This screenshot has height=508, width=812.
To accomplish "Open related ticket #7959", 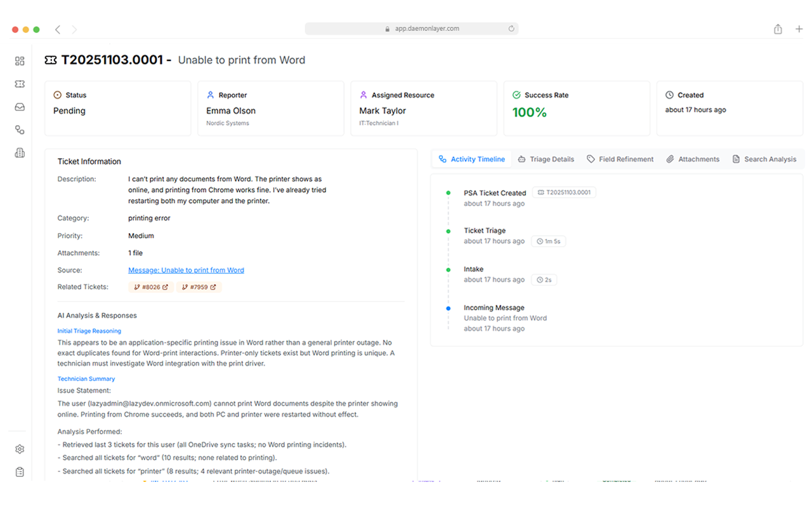I will [x=199, y=287].
